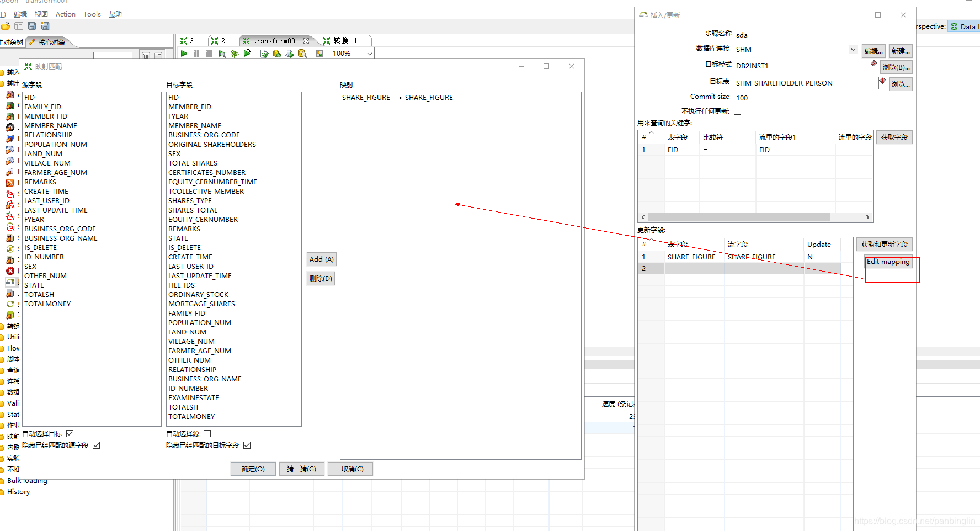980x531 pixels.
Task: Select TOTALMONEY in the source fields list
Action: coord(47,304)
